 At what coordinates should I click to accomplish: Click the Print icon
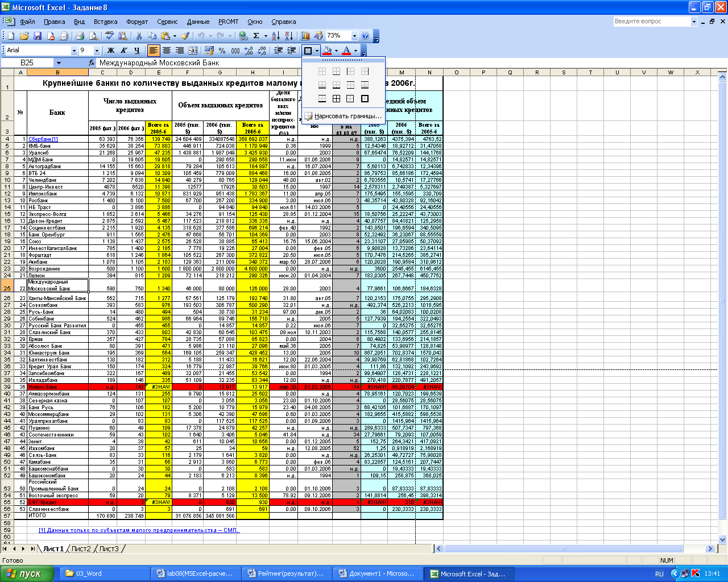coord(80,36)
